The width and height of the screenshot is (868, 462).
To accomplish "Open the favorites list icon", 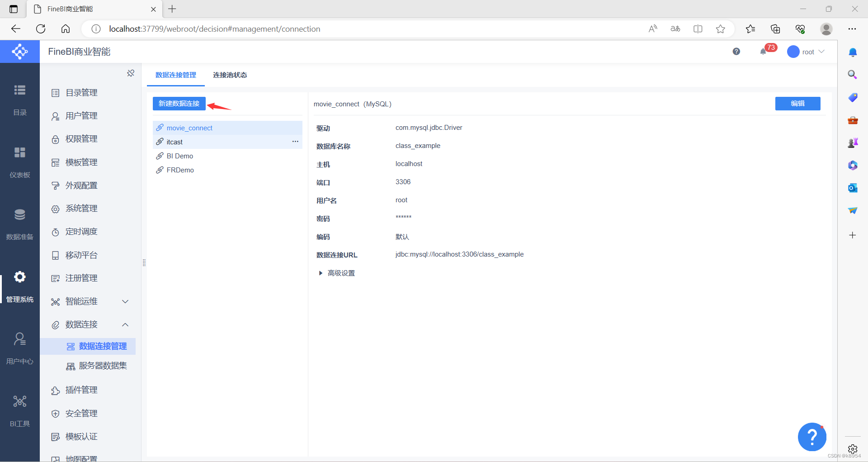I will point(750,29).
